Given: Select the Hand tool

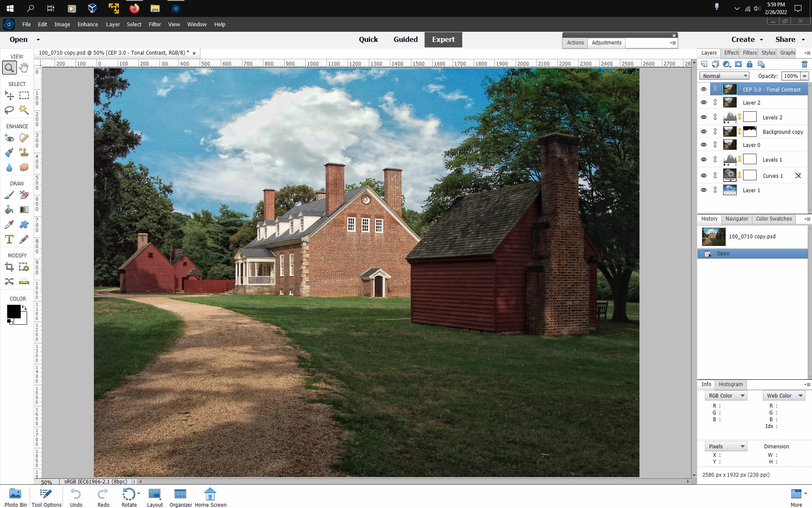Looking at the screenshot, I should (x=24, y=67).
